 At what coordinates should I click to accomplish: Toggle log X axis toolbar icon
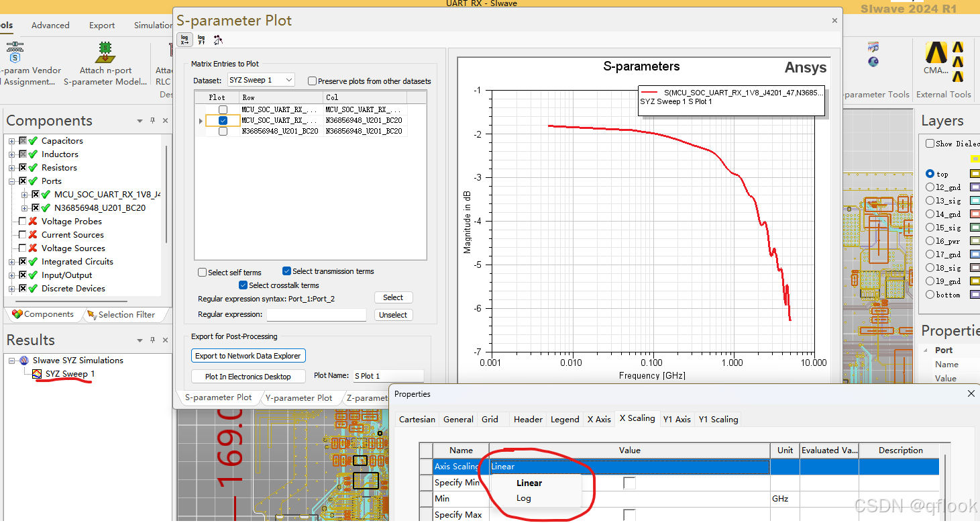(184, 40)
